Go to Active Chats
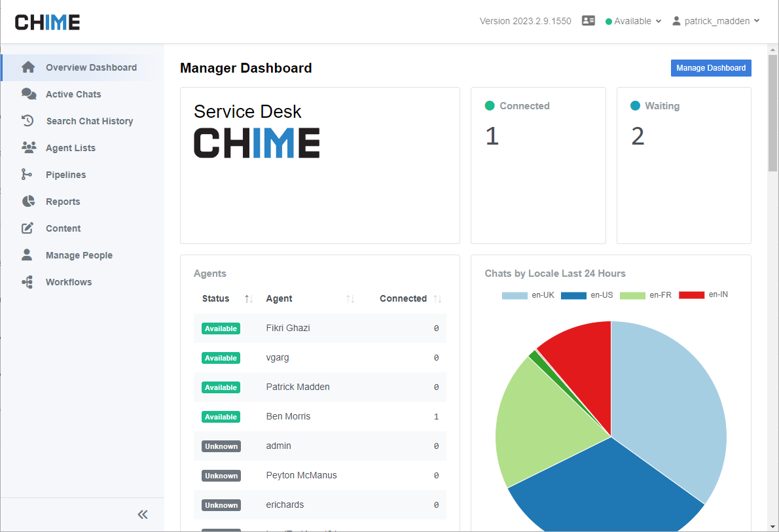This screenshot has width=779, height=532. tap(83, 94)
